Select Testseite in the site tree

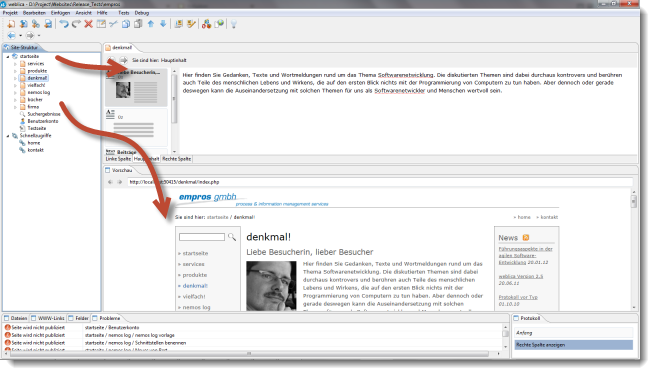click(37, 129)
